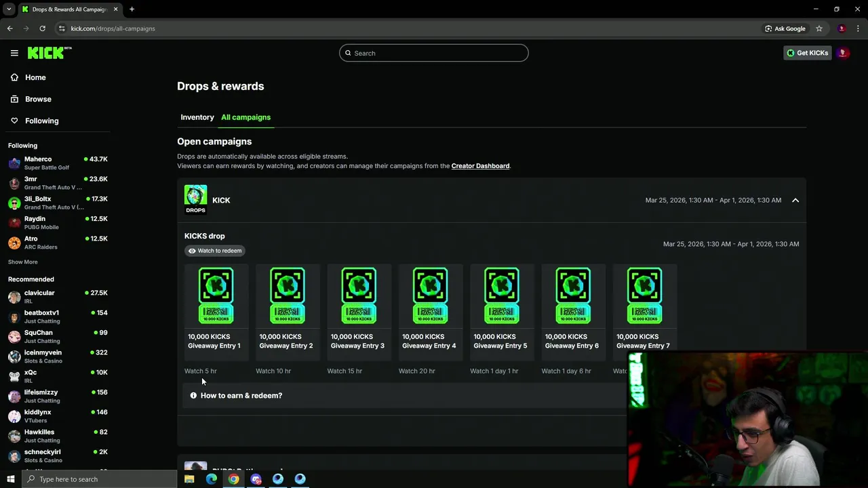Open Chrome from the taskbar

[x=233, y=479]
